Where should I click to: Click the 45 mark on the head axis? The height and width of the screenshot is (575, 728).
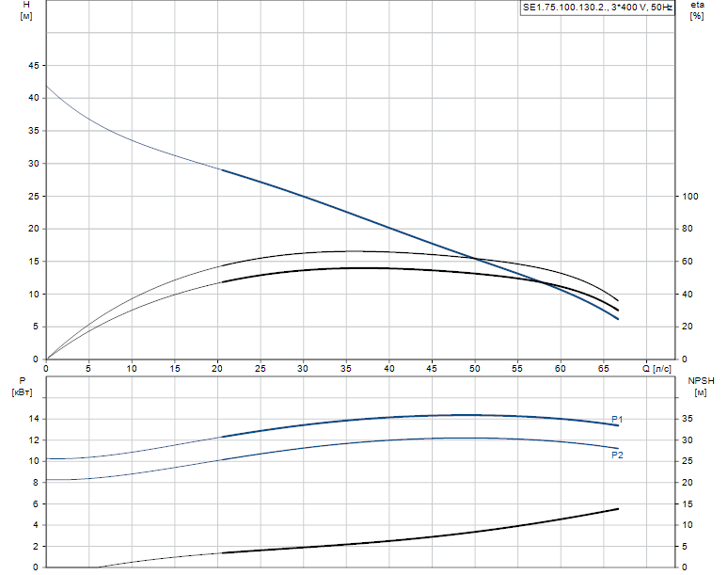point(34,66)
